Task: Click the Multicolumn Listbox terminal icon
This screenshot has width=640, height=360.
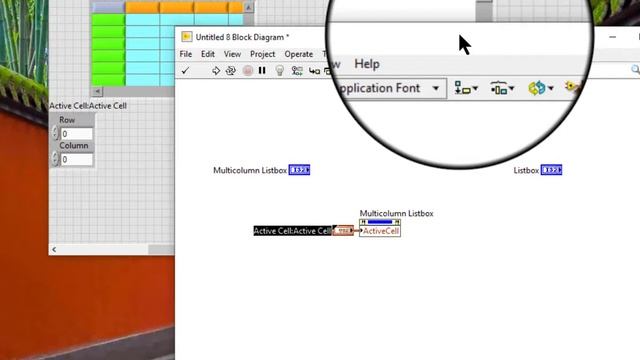Action: (299, 170)
